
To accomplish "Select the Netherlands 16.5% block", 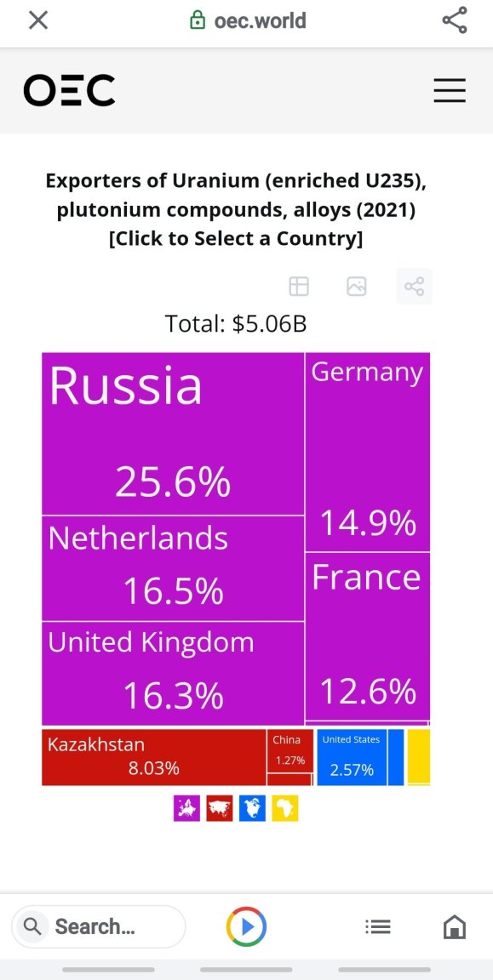I will (x=173, y=569).
